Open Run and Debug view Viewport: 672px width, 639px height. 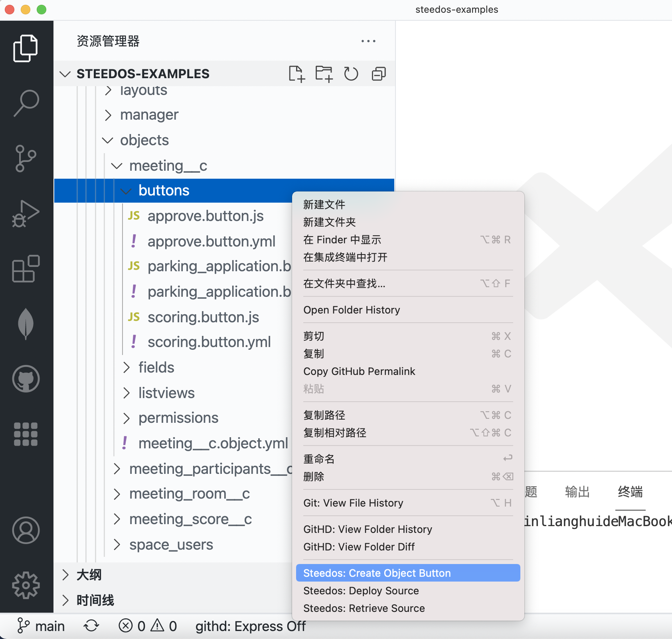(26, 213)
